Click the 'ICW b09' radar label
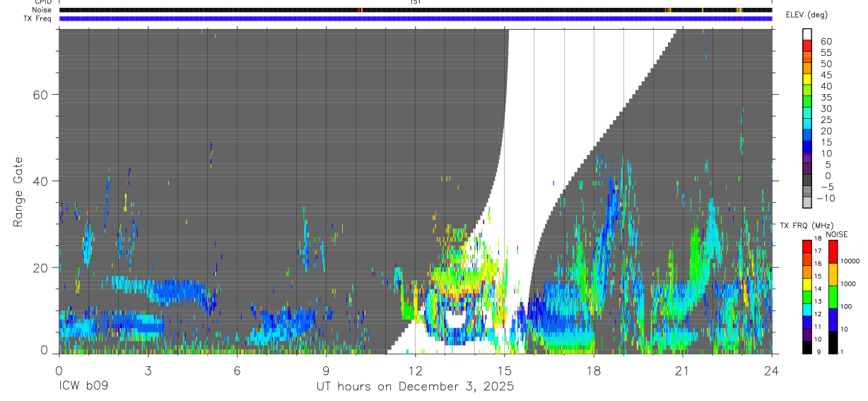This screenshot has width=868, height=401. pos(83,387)
